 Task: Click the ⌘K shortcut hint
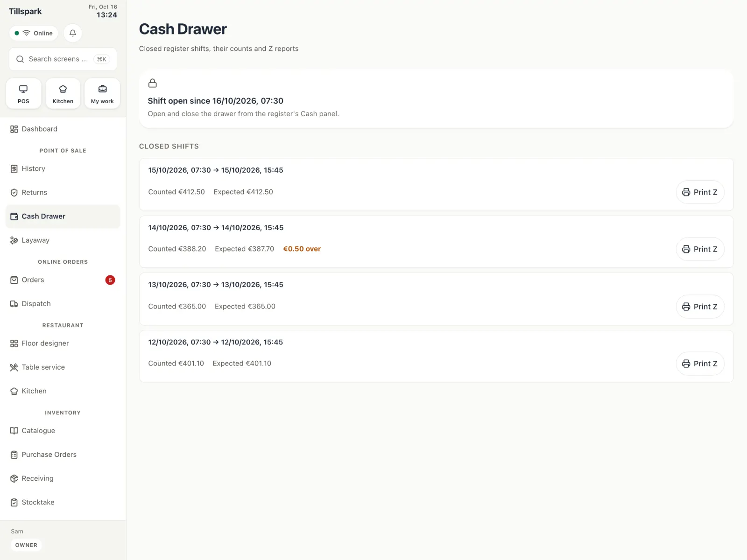[102, 59]
